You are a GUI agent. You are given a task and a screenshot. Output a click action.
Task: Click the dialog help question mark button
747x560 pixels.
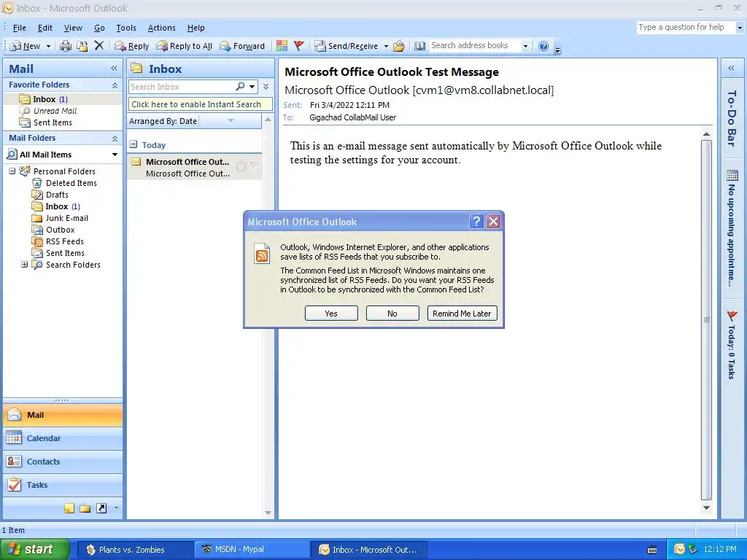coord(476,222)
